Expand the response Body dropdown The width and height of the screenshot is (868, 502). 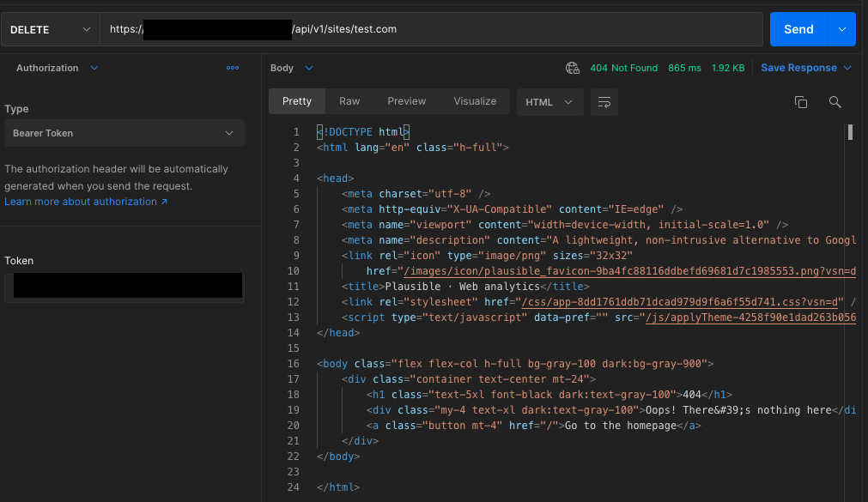(309, 68)
